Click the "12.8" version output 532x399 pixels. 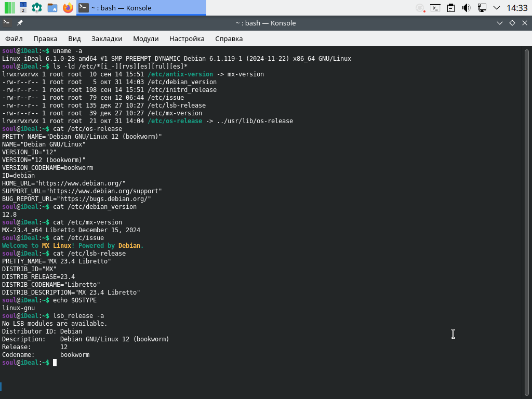tap(9, 215)
